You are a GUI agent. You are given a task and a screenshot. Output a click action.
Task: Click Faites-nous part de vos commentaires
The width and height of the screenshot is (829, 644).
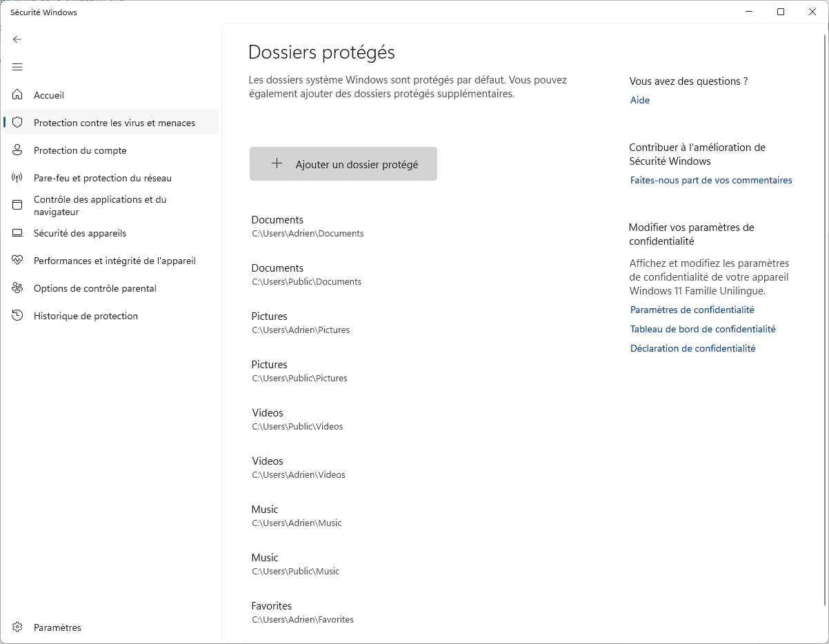tap(711, 181)
